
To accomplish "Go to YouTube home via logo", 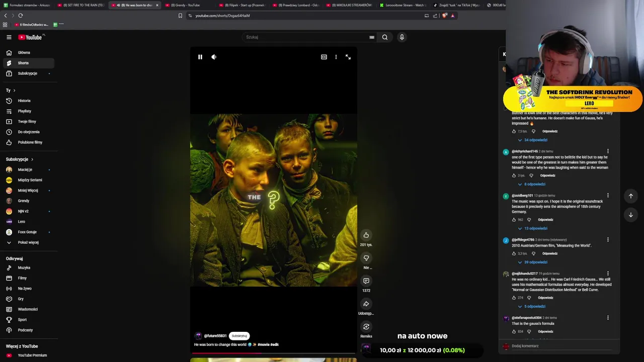I will click(x=31, y=37).
